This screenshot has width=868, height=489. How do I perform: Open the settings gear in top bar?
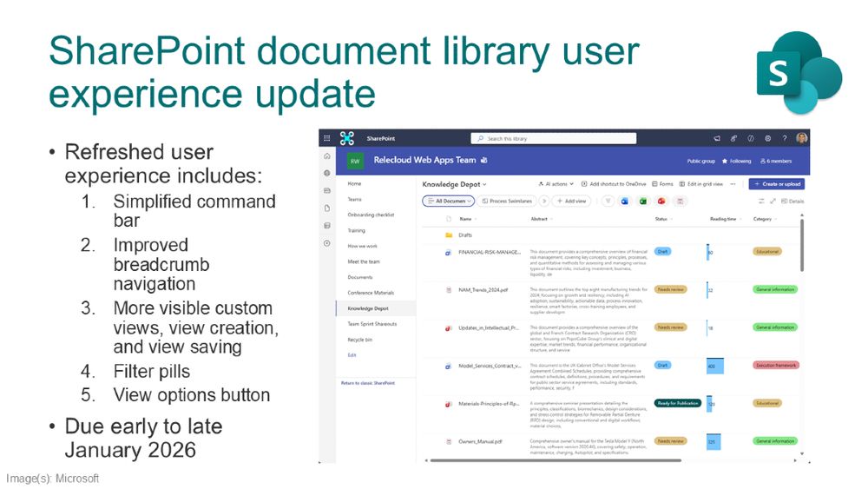(x=768, y=138)
